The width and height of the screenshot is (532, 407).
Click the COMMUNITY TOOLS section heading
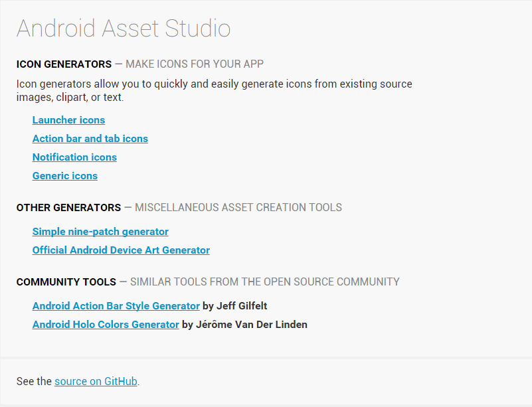tap(66, 282)
